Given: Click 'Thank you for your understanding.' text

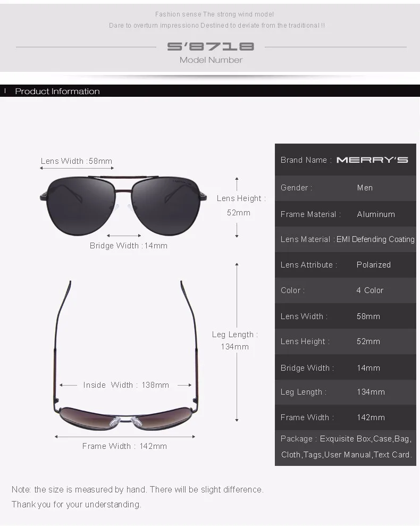Looking at the screenshot, I should (x=77, y=504).
